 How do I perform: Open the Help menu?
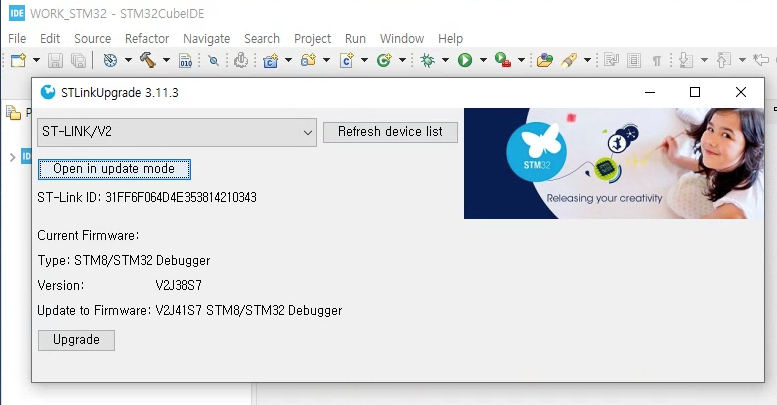pyautogui.click(x=450, y=39)
